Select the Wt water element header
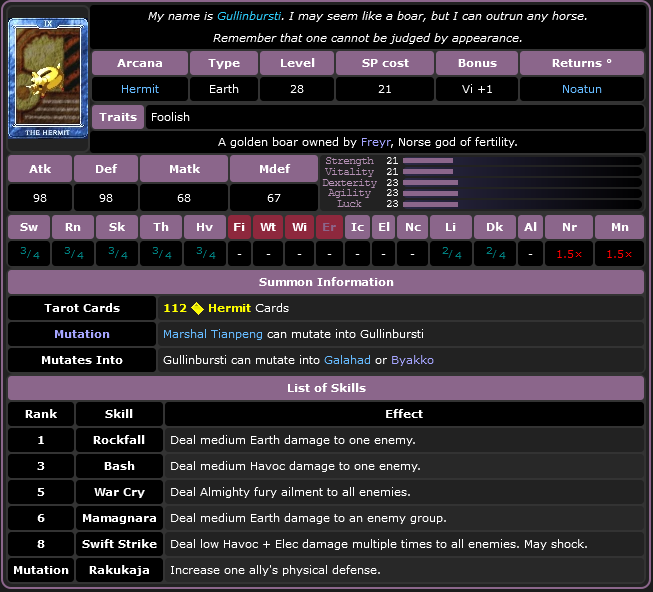653x592 pixels. pos(268,227)
